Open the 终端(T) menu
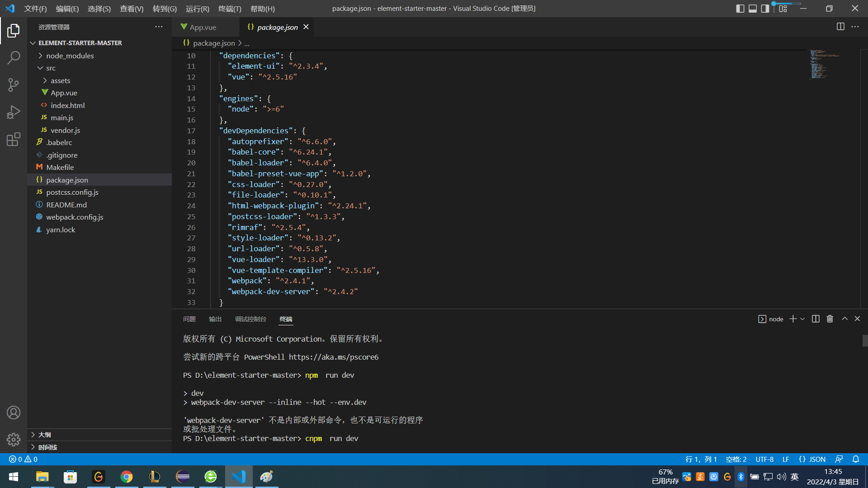 230,9
